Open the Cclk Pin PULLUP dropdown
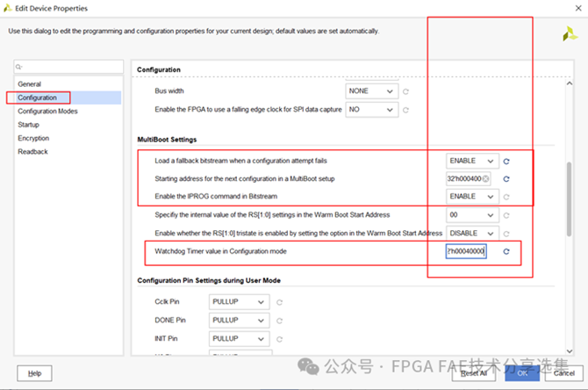588x390 pixels. tap(239, 302)
